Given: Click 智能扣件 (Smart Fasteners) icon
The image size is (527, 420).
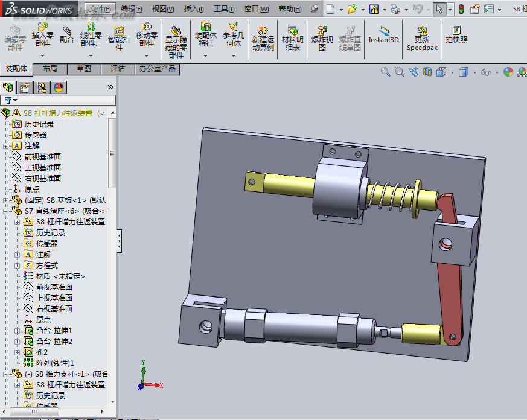Looking at the screenshot, I should [119, 38].
